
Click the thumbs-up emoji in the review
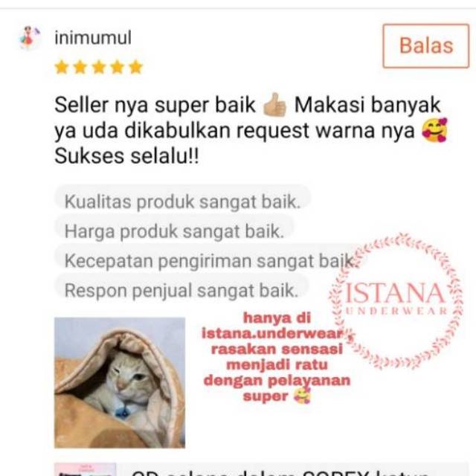pos(274,105)
